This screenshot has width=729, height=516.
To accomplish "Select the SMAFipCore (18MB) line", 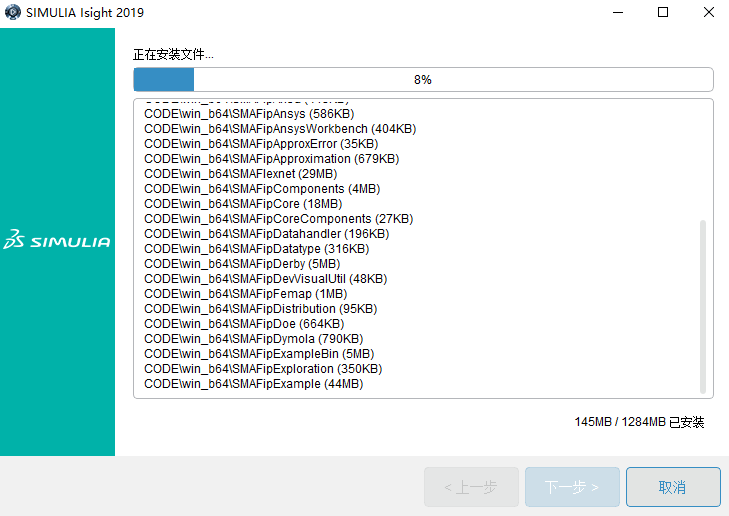I will (242, 204).
